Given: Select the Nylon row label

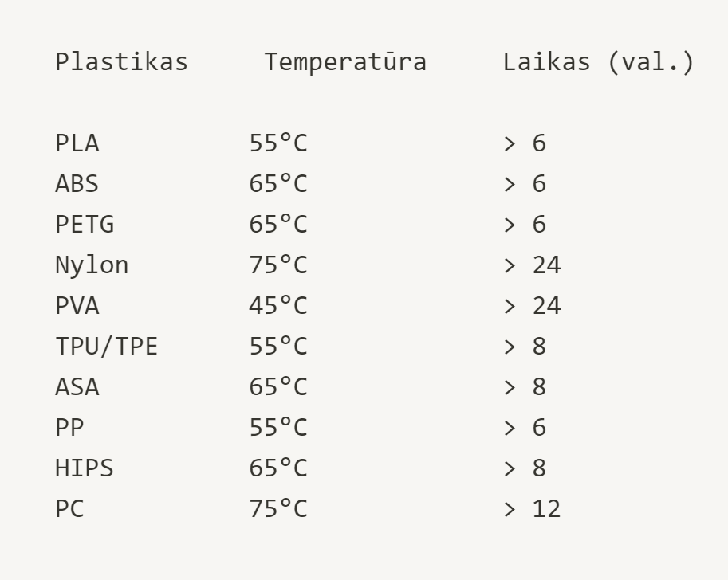Looking at the screenshot, I should [92, 265].
